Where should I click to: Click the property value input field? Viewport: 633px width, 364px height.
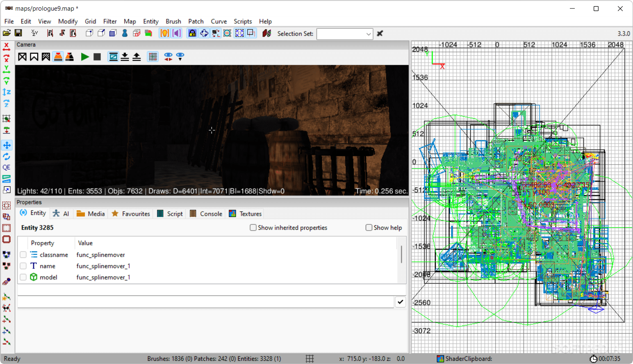[x=205, y=302]
